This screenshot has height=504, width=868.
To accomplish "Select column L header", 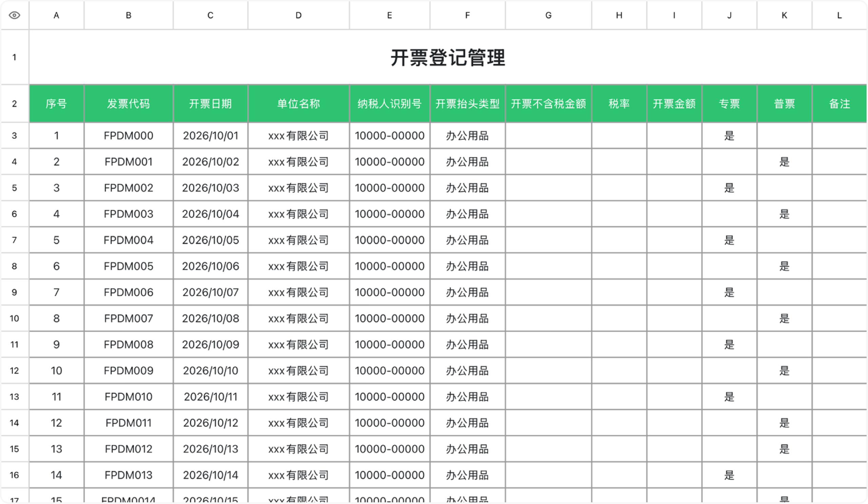I will (840, 15).
